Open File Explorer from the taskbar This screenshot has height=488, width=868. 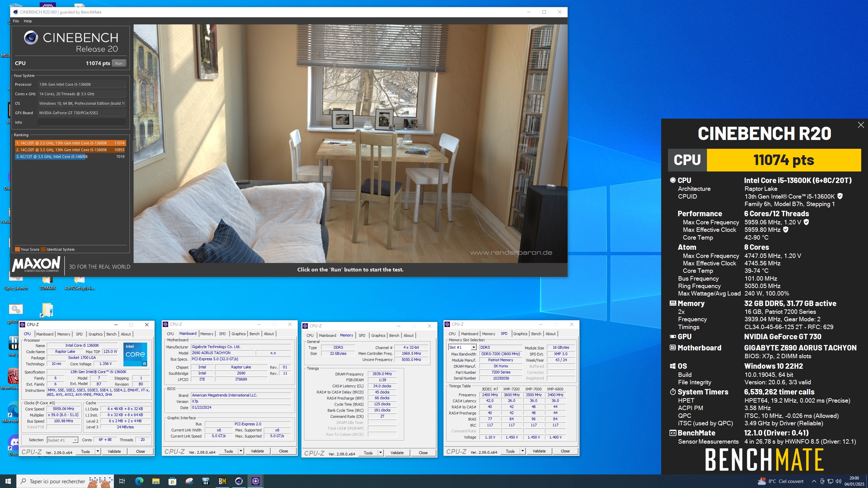[x=156, y=481]
